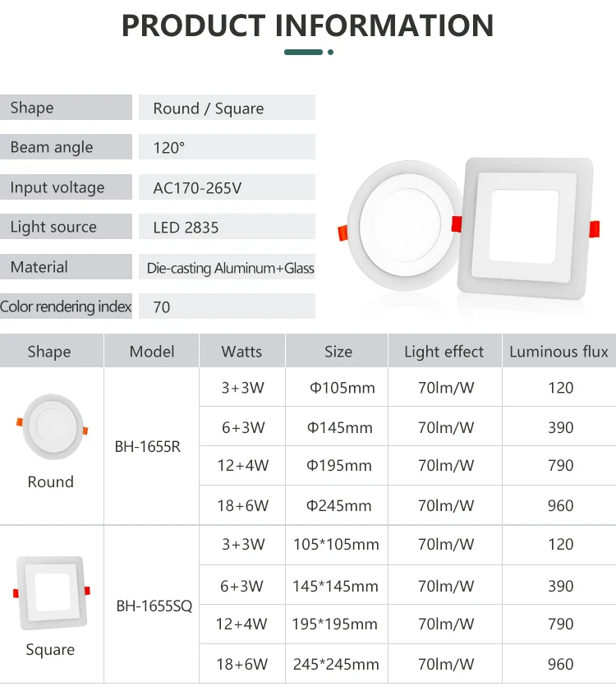The width and height of the screenshot is (616, 691).
Task: Click the Round / Square shape value
Action: point(209,108)
